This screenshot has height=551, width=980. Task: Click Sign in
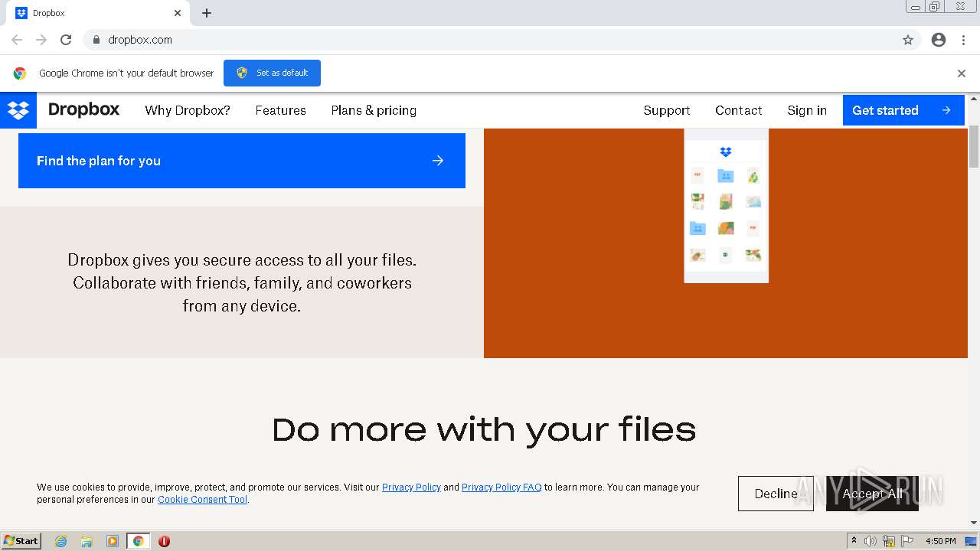pos(807,110)
